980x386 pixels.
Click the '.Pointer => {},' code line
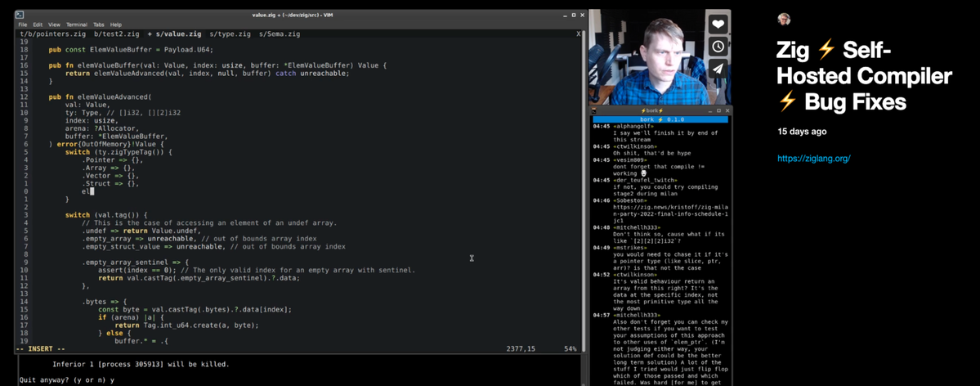tap(112, 160)
